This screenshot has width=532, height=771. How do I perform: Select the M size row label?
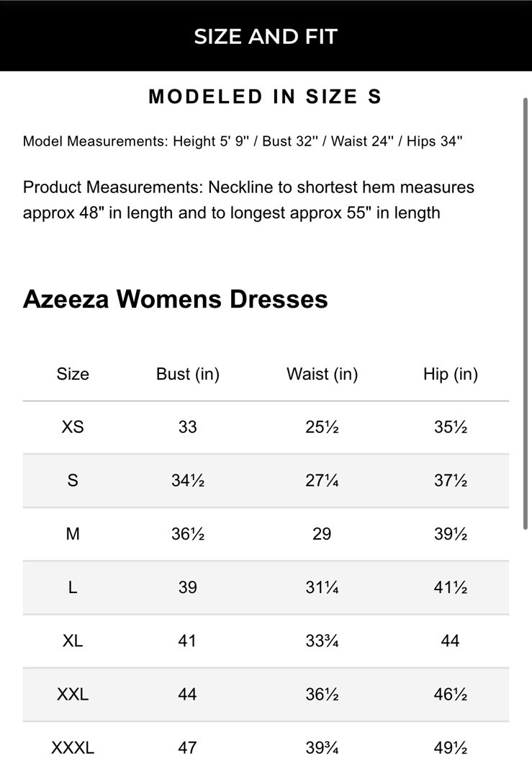73,534
